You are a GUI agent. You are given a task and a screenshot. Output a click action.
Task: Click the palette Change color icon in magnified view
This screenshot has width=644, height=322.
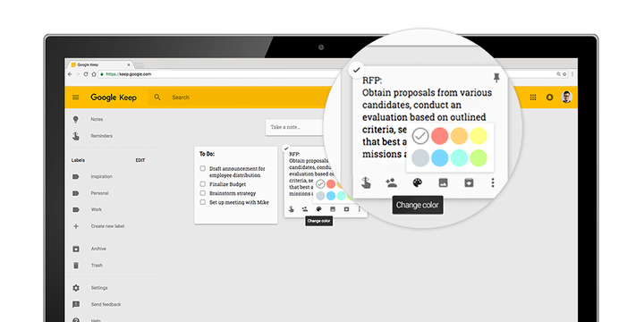(x=418, y=182)
